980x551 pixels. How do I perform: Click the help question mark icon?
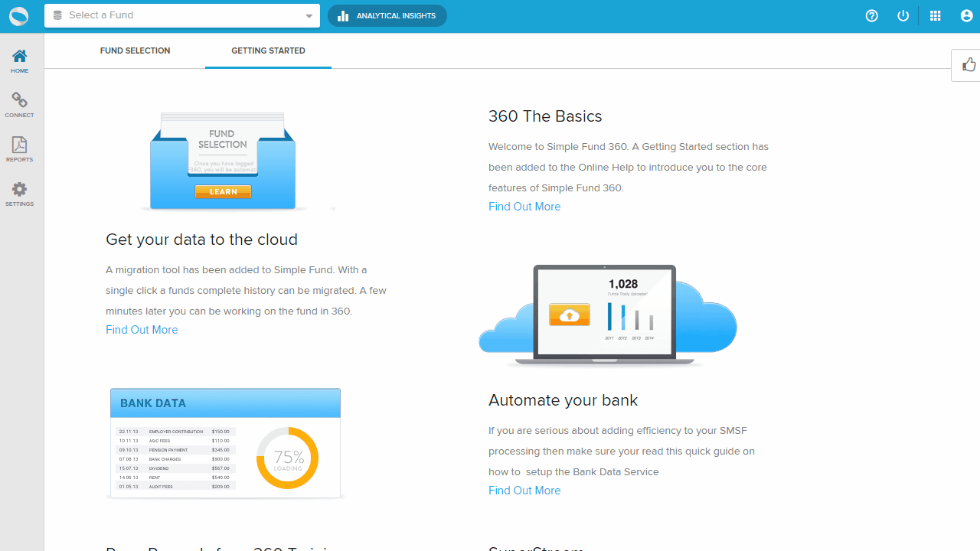[x=871, y=16]
